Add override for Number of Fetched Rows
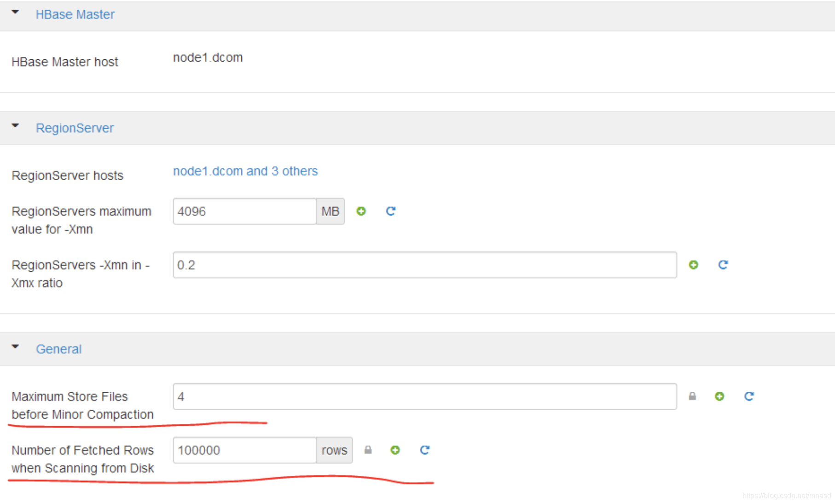Image resolution: width=835 pixels, height=504 pixels. coord(395,450)
